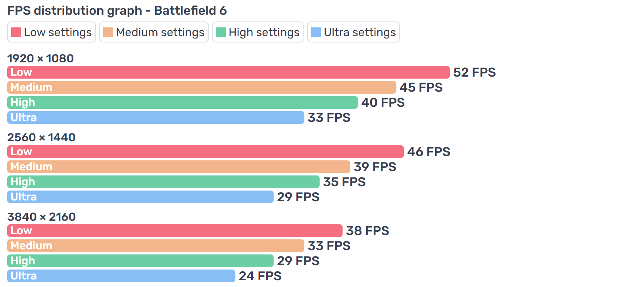The width and height of the screenshot is (644, 287).
Task: Click the High bar under 3840 × 2160
Action: [140, 261]
